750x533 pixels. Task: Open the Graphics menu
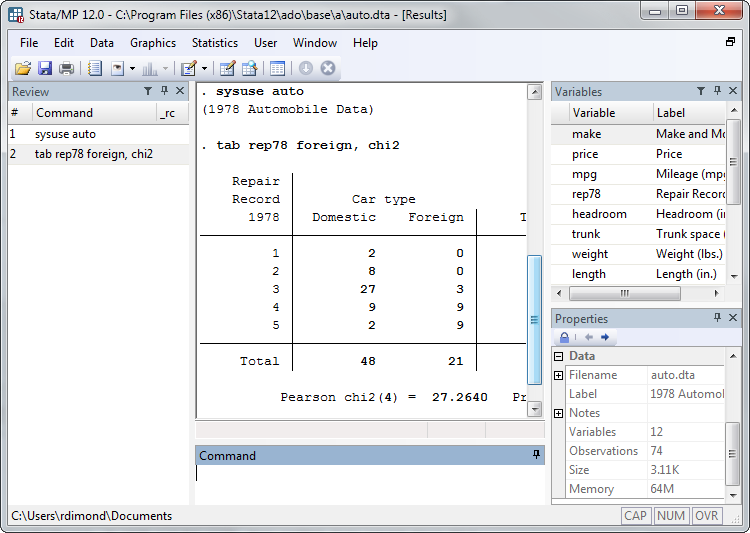152,43
